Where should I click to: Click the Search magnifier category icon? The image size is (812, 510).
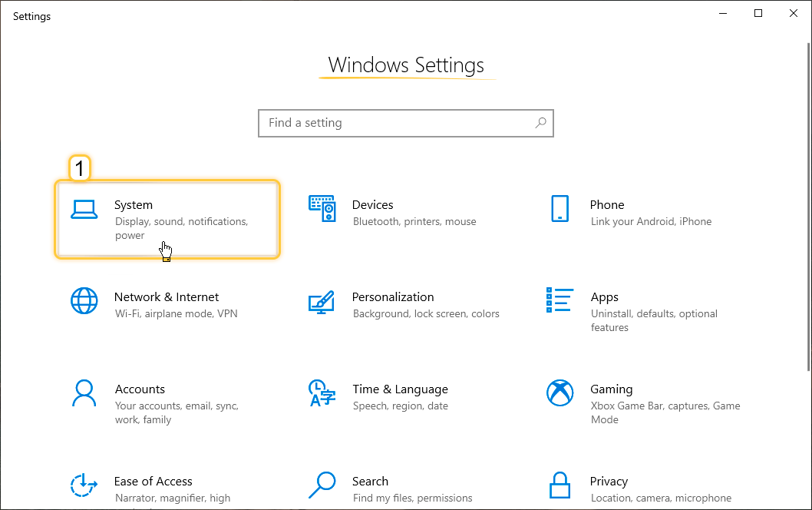[322, 485]
